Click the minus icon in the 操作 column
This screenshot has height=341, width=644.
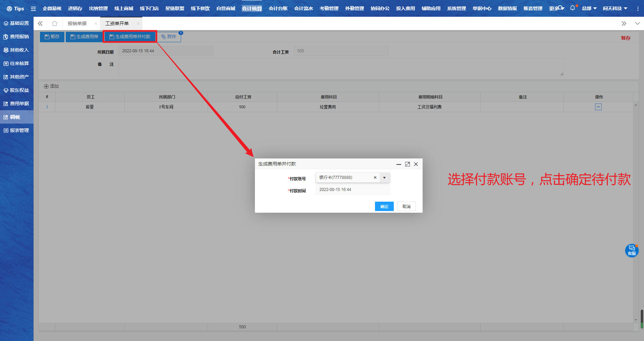[x=598, y=107]
